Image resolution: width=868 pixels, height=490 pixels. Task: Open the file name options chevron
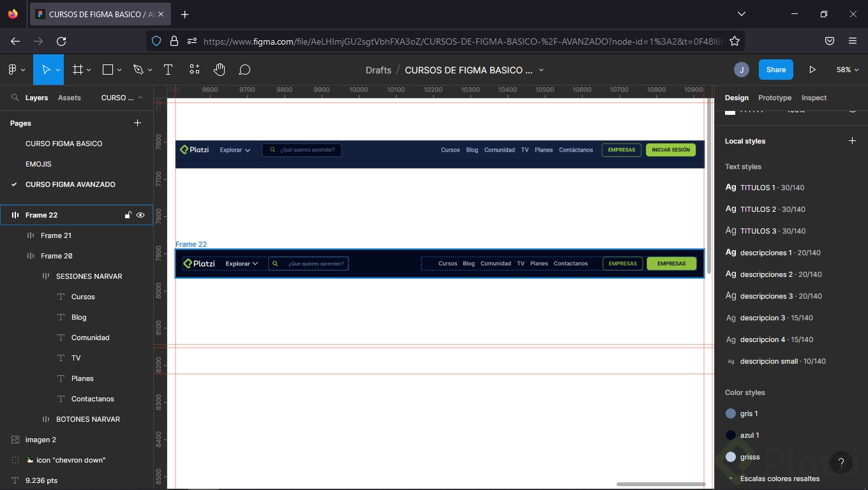click(x=541, y=70)
